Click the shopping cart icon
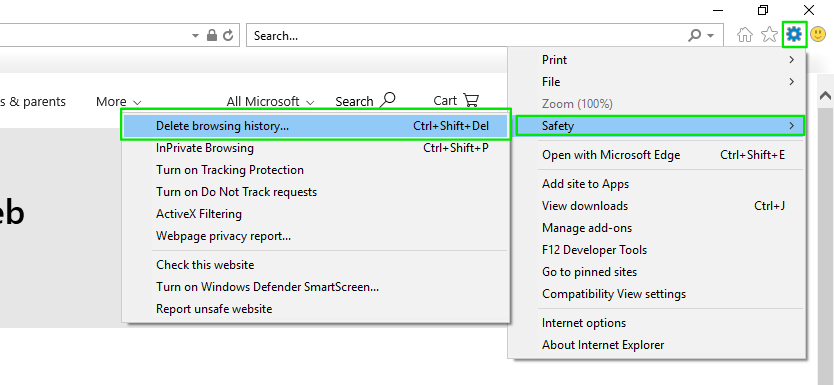834x385 pixels. coord(471,100)
